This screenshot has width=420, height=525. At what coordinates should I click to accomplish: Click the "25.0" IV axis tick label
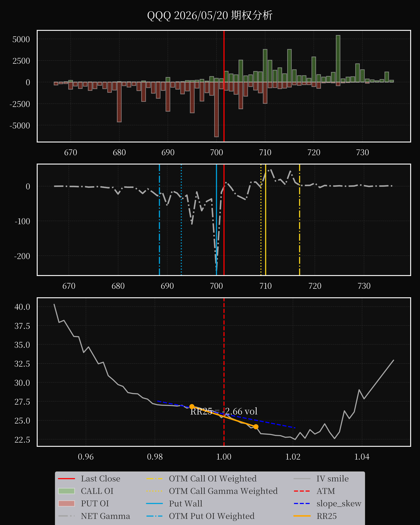coord(22,421)
